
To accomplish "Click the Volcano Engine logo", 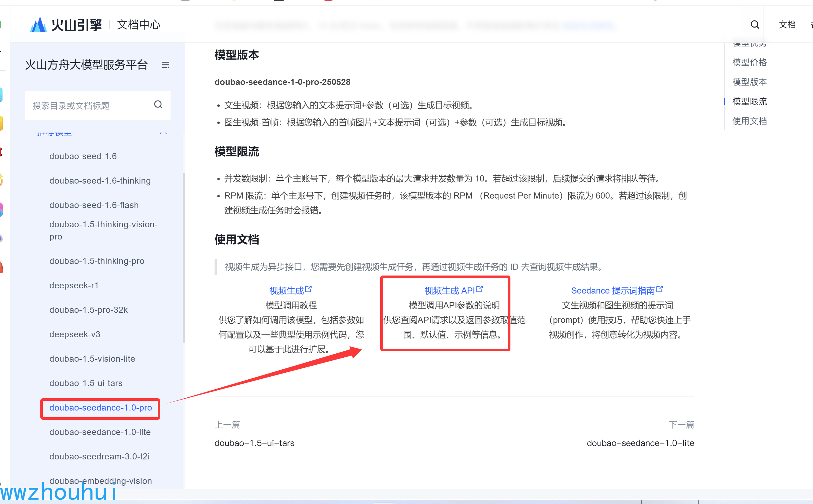I will [x=66, y=25].
